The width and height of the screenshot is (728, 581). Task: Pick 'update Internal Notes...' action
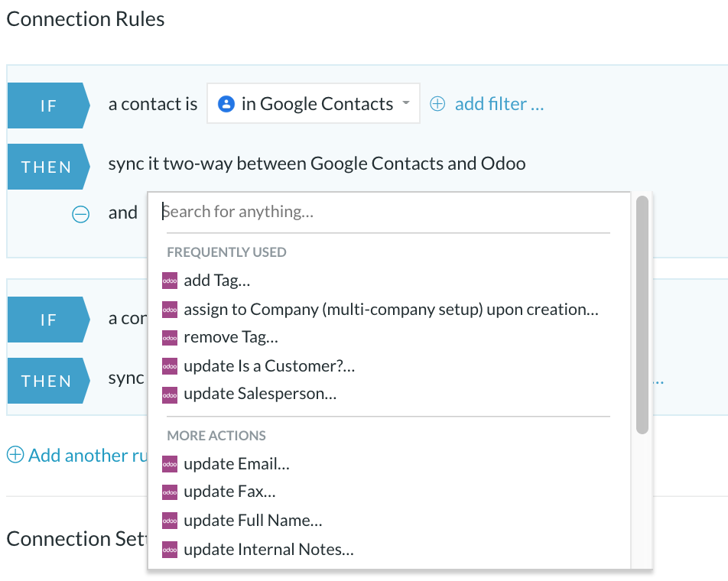click(x=269, y=550)
